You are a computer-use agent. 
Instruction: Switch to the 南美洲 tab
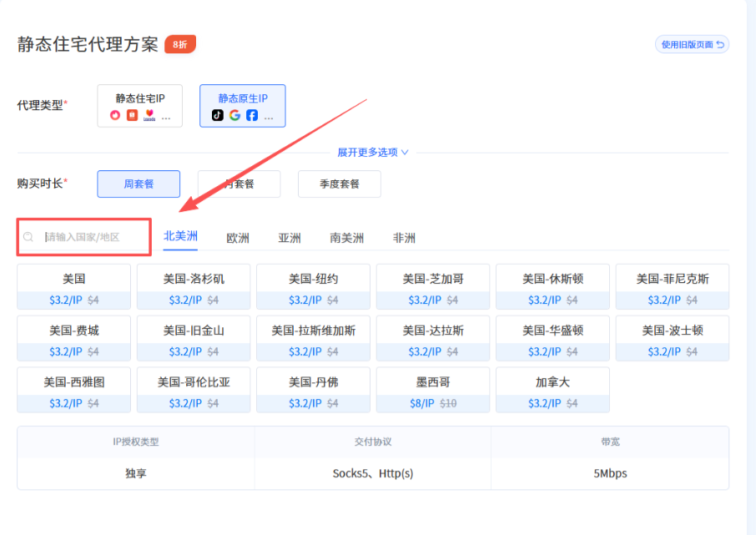pos(346,238)
